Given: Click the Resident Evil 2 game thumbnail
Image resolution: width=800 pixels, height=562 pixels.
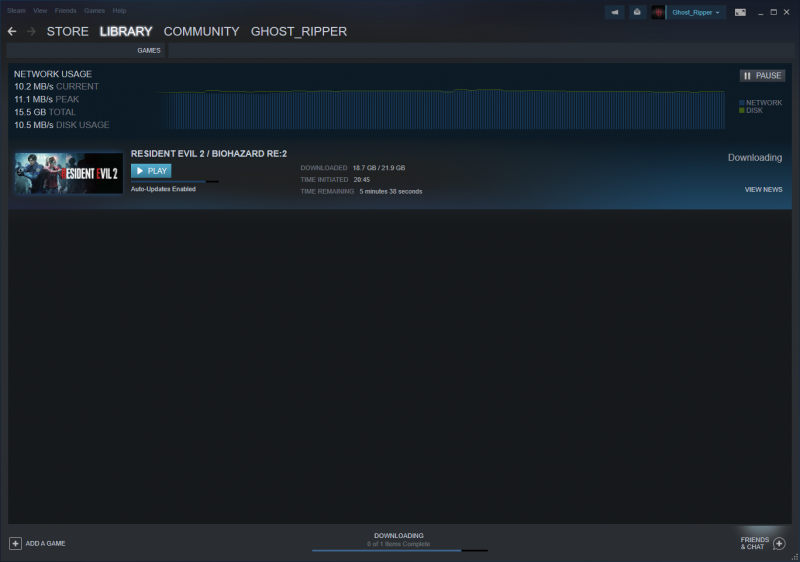Looking at the screenshot, I should pos(68,173).
